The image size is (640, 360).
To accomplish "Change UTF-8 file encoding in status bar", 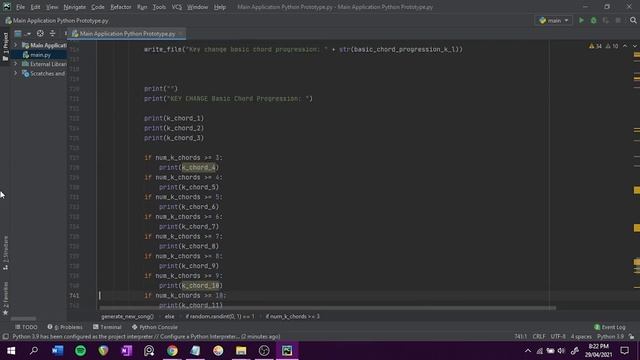I will pos(558,337).
